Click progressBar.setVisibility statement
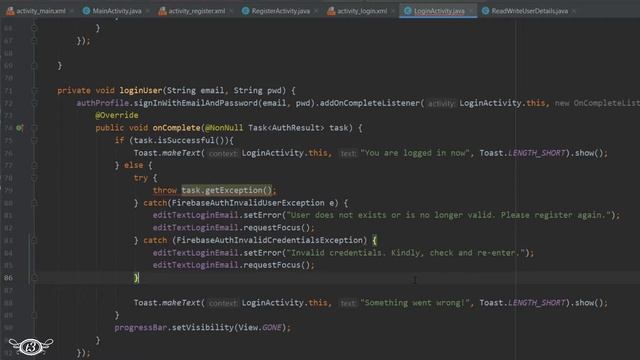Image resolution: width=640 pixels, height=360 pixels. click(202, 328)
